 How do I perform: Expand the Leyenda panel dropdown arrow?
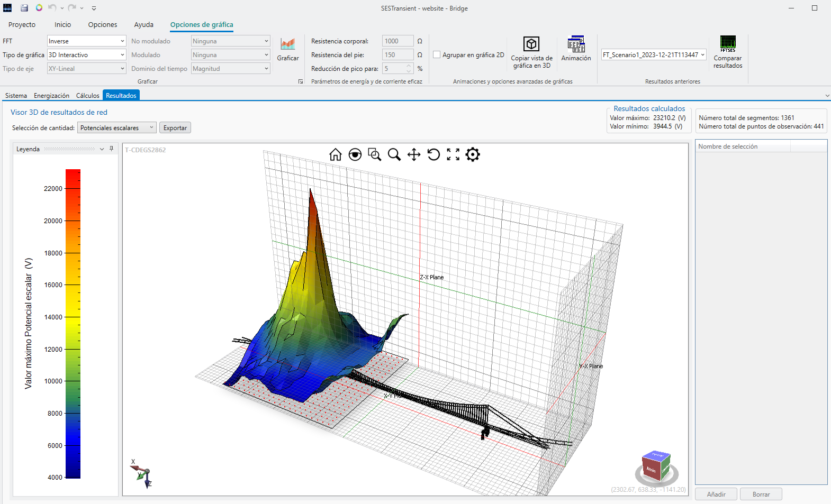102,149
